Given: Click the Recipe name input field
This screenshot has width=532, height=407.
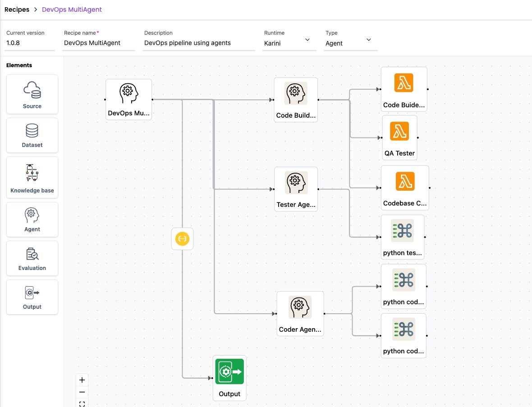Looking at the screenshot, I should (98, 43).
